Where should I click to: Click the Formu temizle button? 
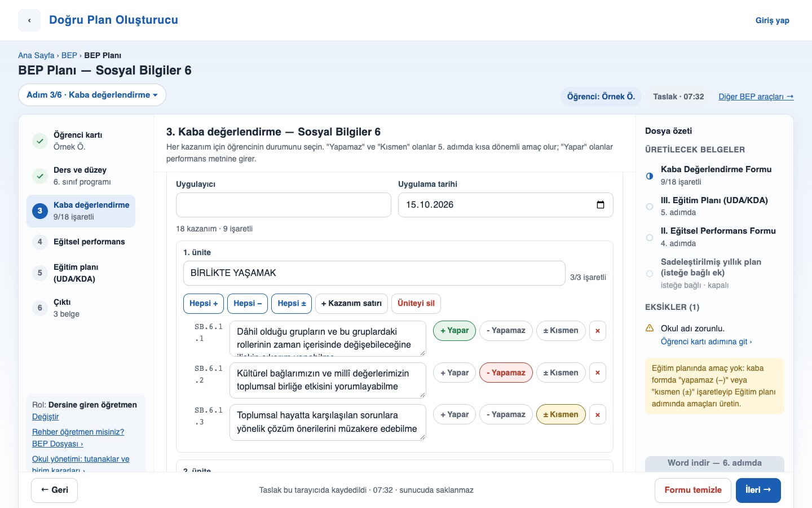[x=693, y=490]
